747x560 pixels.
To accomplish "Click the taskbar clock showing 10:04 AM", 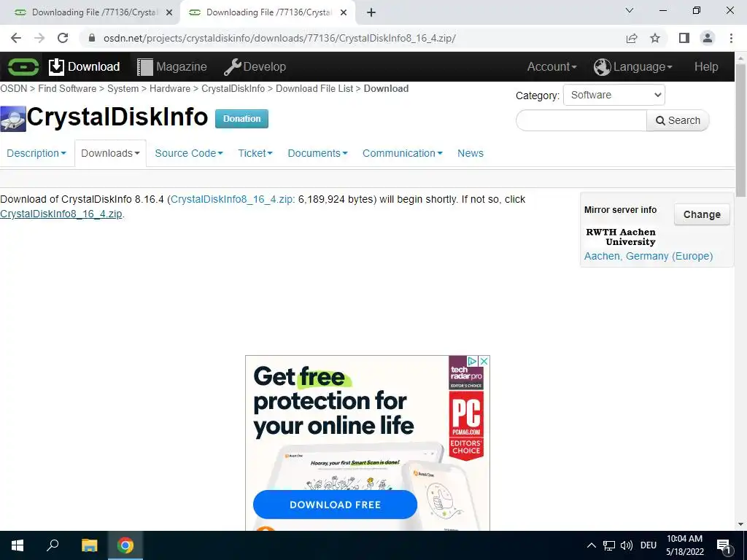I will click(x=684, y=545).
